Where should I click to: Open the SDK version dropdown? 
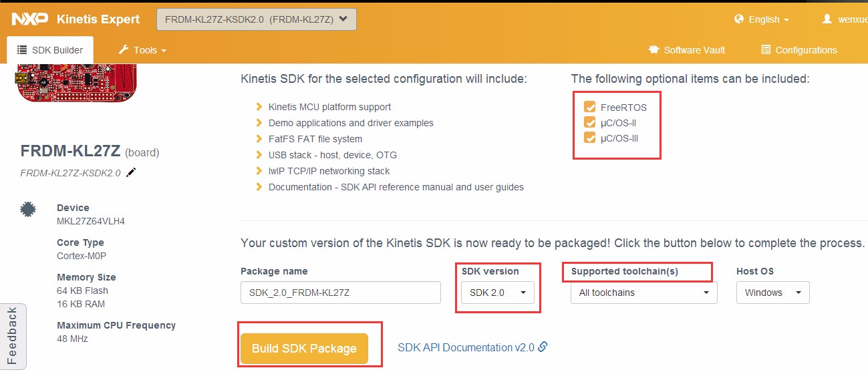pos(497,293)
